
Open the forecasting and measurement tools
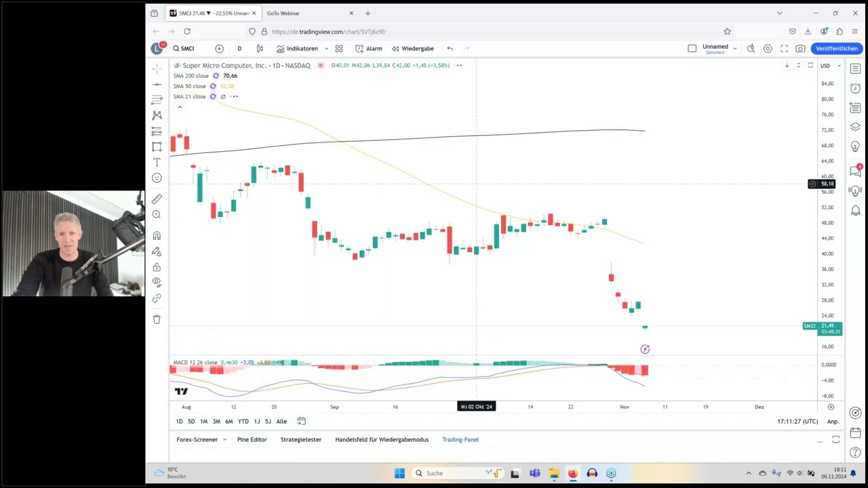[x=157, y=131]
